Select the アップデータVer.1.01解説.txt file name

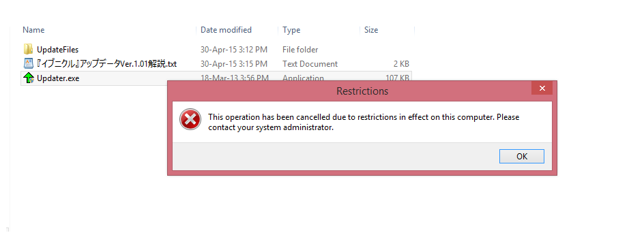click(x=107, y=64)
